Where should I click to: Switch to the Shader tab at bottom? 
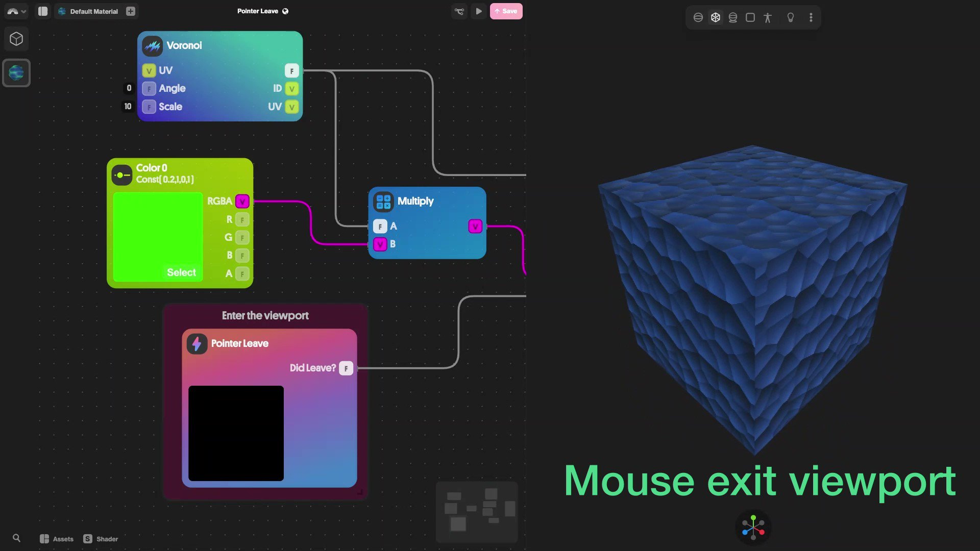(101, 539)
